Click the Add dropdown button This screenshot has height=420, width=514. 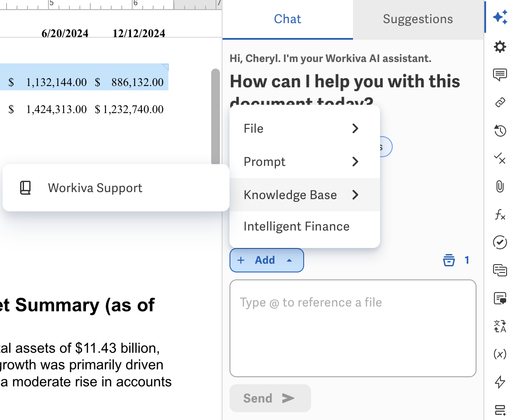coord(267,260)
